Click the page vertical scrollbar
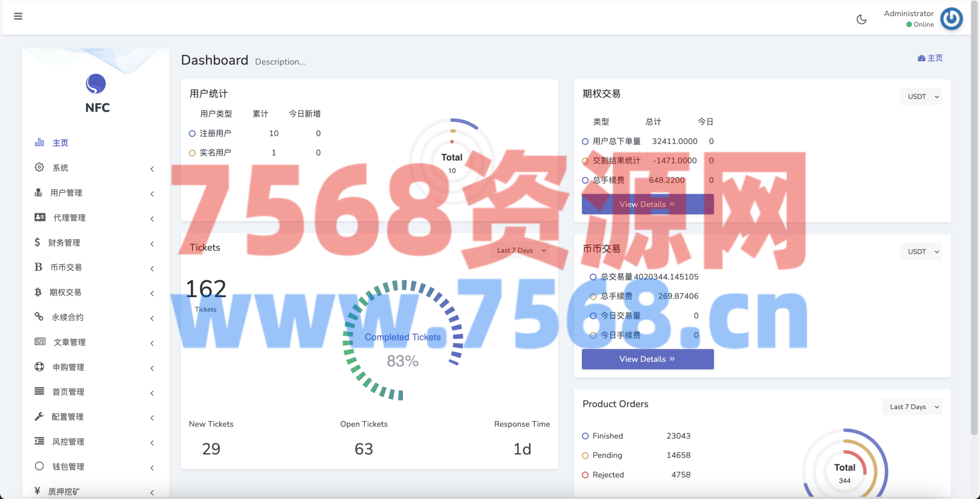 (x=974, y=215)
